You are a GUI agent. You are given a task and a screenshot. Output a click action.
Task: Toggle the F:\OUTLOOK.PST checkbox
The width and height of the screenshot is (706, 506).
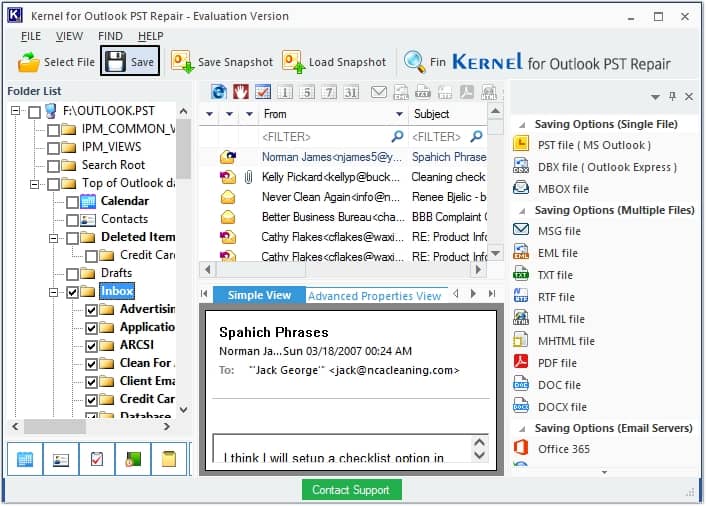point(34,112)
